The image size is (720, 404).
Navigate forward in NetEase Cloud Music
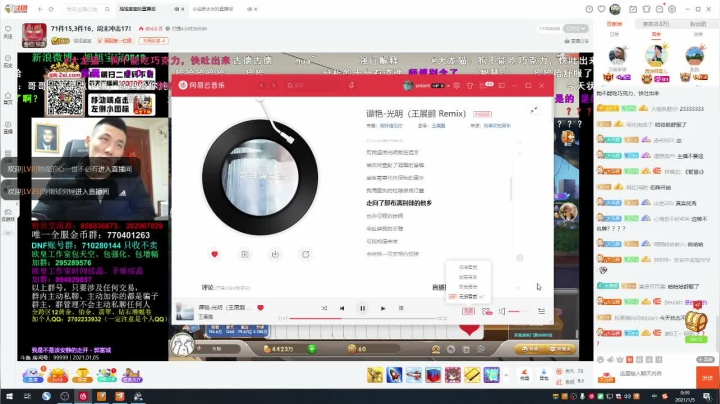pyautogui.click(x=274, y=85)
